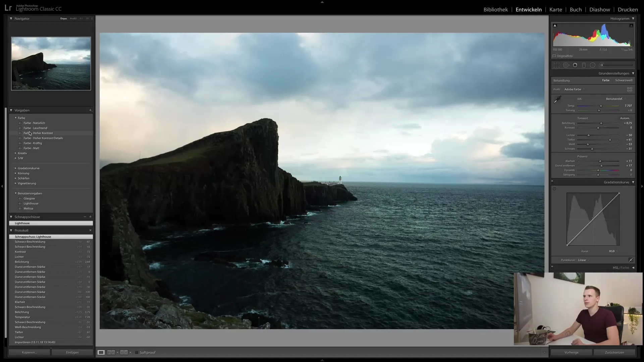This screenshot has height=362, width=644.
Task: Activate the tone curve target adjustment tool
Action: 554,189
